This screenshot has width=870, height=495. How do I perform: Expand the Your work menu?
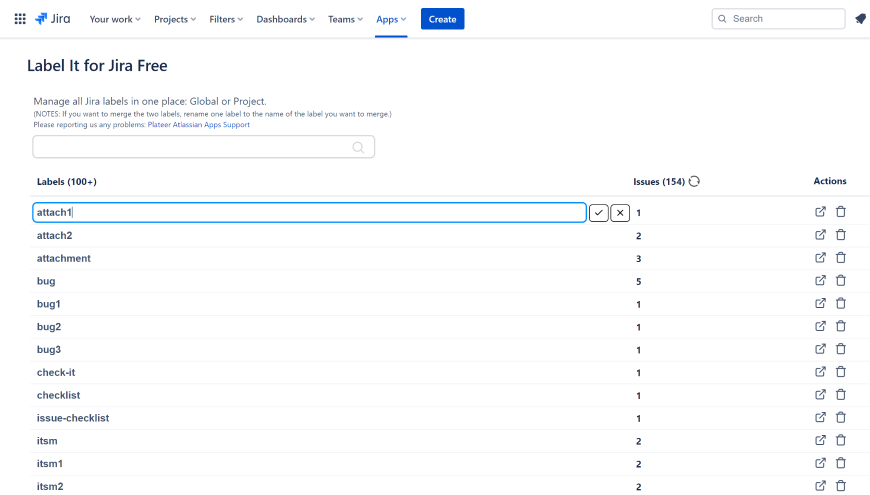click(115, 19)
